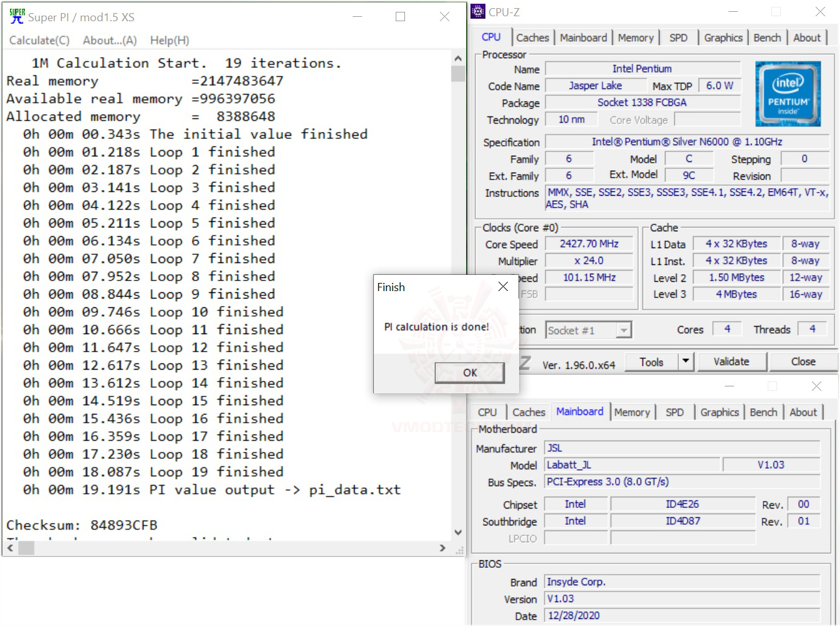Click the motherboard Model field Labatt_JL
Image resolution: width=840 pixels, height=627 pixels.
[632, 464]
